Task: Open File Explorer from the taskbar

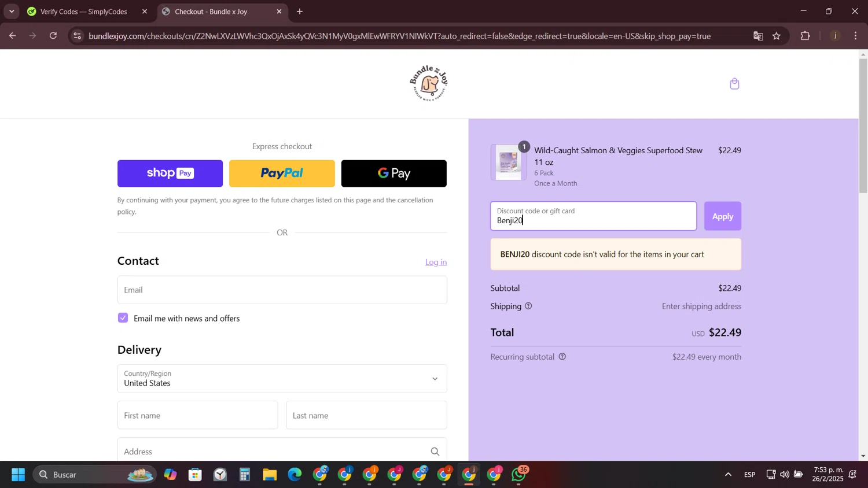Action: (x=270, y=475)
